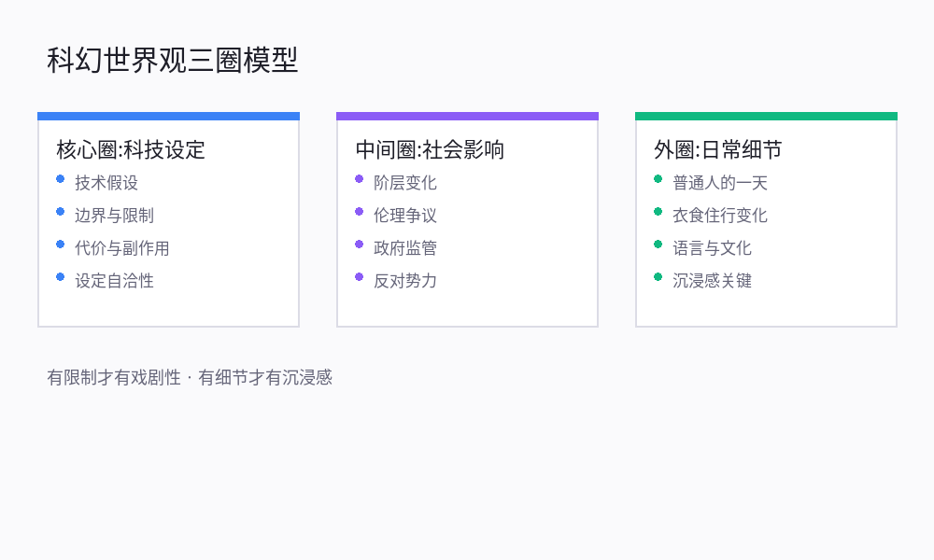Click the blue bullet beside 技术假设
Screen dimensions: 934x560
coord(61,179)
